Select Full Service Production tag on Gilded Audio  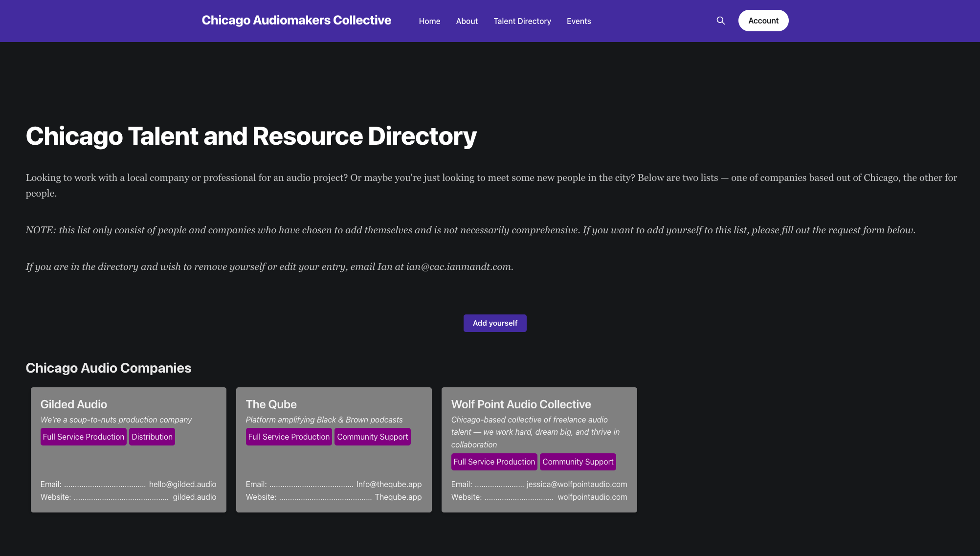tap(84, 437)
